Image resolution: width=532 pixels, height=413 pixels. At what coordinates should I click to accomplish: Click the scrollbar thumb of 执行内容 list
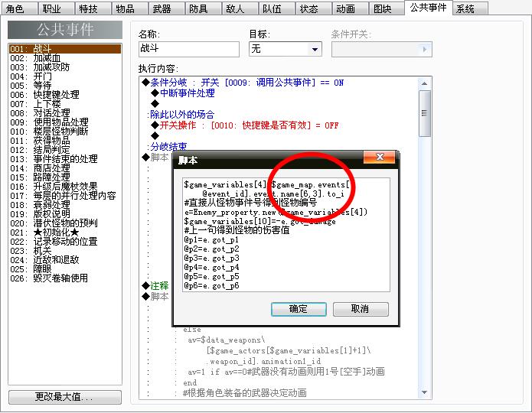pyautogui.click(x=424, y=113)
